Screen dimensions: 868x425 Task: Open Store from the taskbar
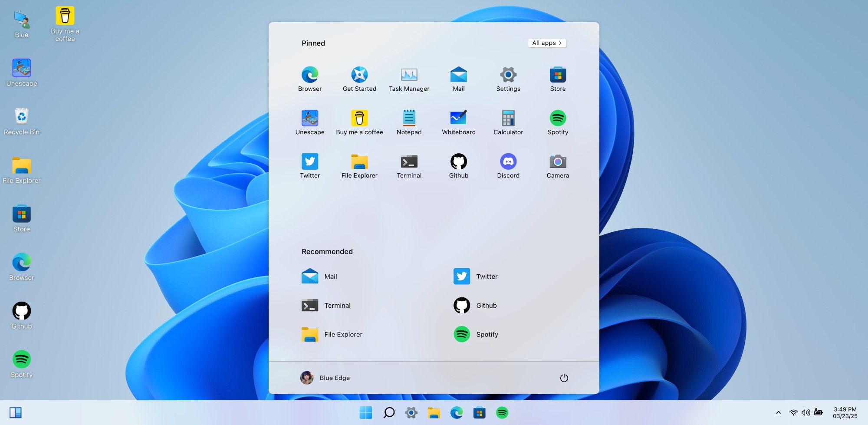click(479, 412)
